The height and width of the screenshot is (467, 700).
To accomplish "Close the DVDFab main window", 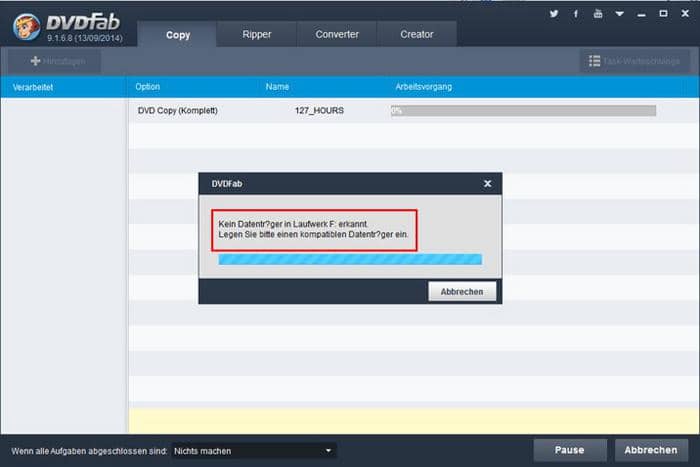I will click(x=685, y=14).
